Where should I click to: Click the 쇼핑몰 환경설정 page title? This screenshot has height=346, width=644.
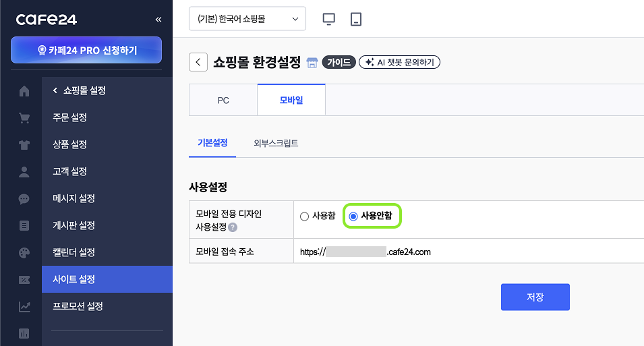[257, 63]
